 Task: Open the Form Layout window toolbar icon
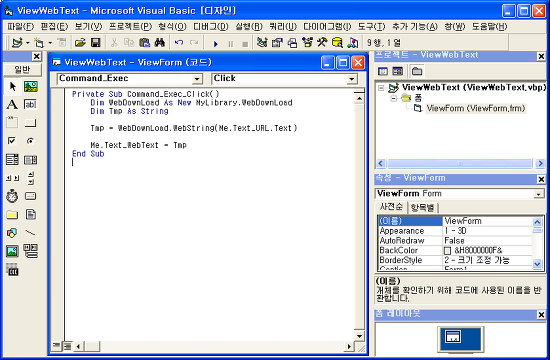click(x=292, y=43)
